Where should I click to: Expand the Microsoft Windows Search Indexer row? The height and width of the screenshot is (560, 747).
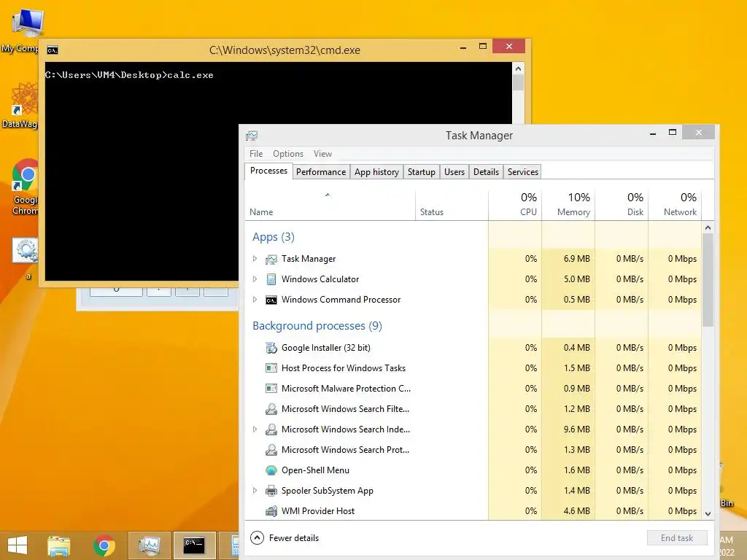click(255, 429)
